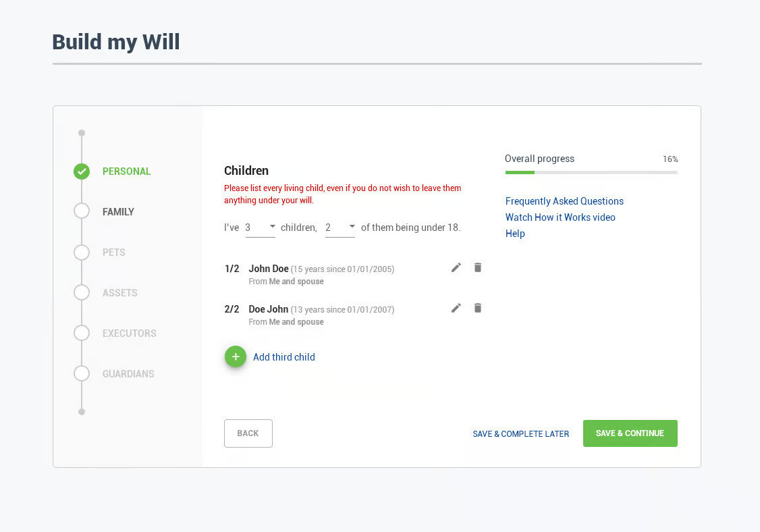
Task: Remove Doe John using trash icon
Action: (x=478, y=309)
